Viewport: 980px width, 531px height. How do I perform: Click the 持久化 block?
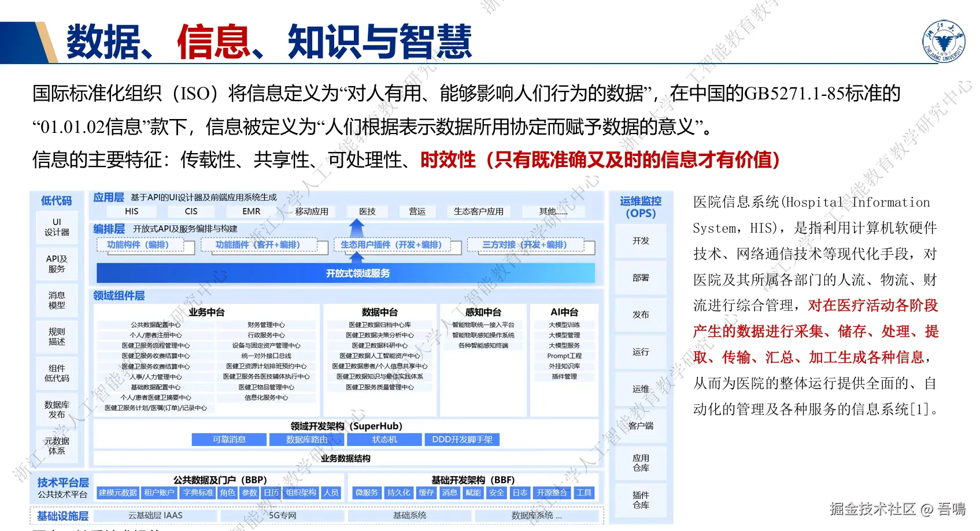[398, 492]
